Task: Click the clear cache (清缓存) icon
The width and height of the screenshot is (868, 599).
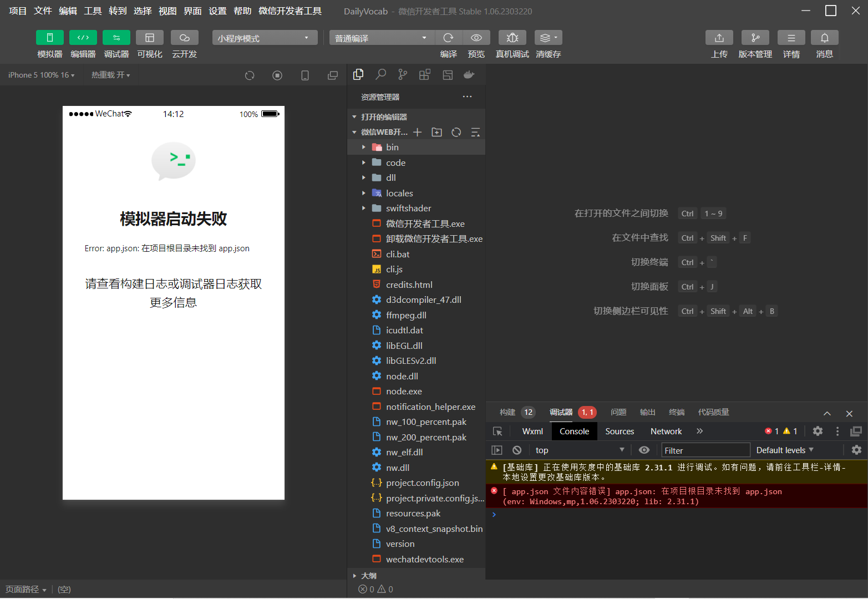Action: (549, 38)
